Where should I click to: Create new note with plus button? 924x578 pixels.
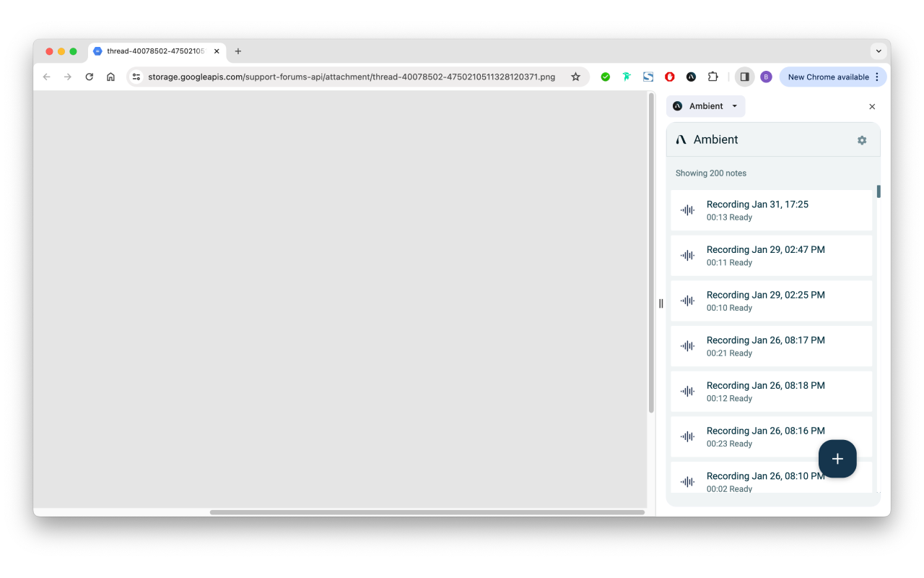(x=837, y=459)
